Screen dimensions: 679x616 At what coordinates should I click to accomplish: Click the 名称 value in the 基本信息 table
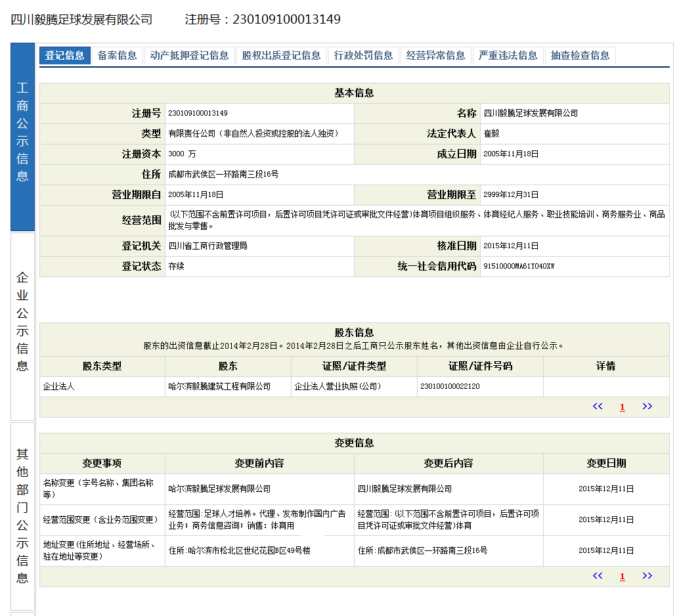tap(531, 113)
